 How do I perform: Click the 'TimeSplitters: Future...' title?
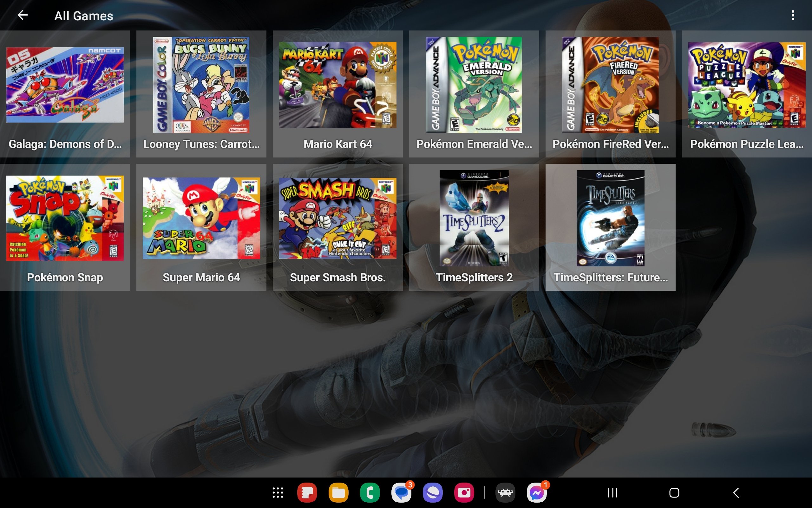tap(610, 277)
